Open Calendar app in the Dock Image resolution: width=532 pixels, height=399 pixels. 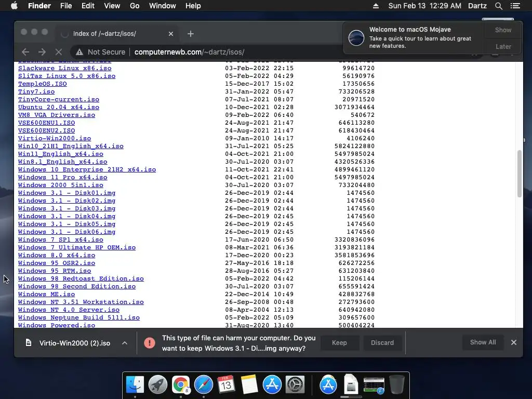pos(226,385)
